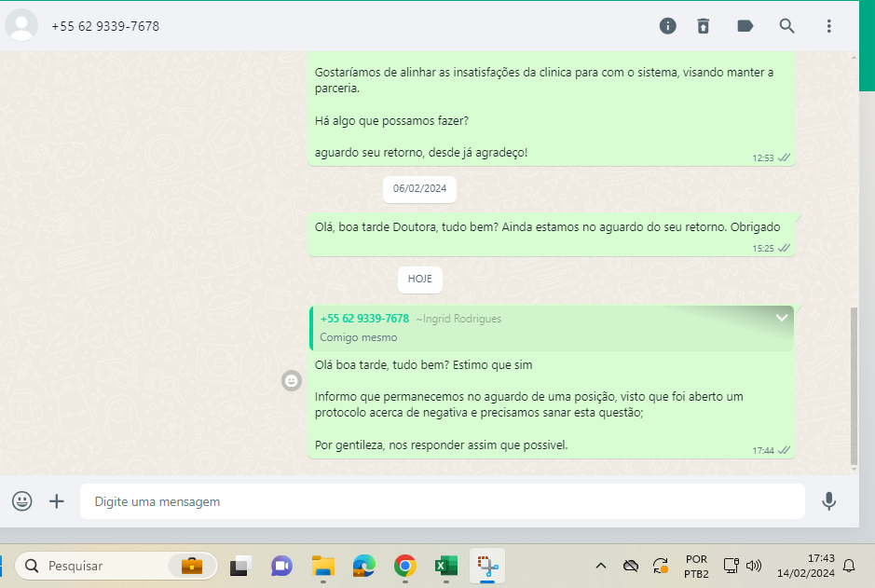Image resolution: width=875 pixels, height=588 pixels.
Task: Search within the conversation
Action: 786,26
